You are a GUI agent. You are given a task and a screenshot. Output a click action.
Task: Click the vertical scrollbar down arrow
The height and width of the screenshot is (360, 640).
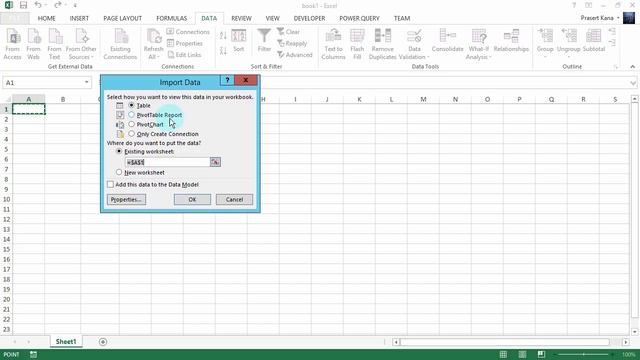click(634, 331)
